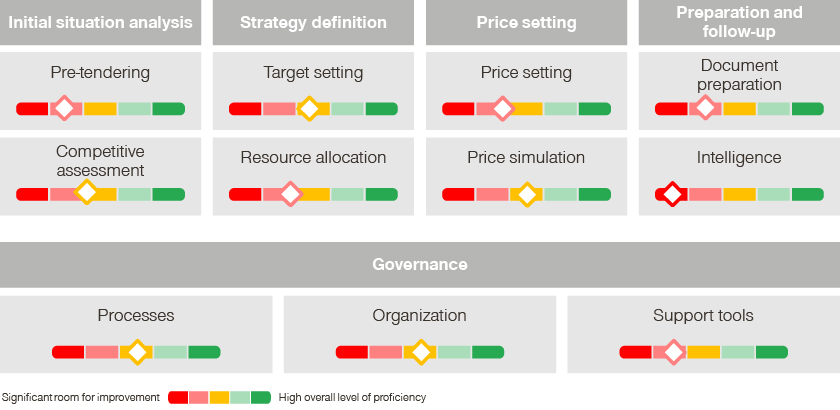Click the Resource allocation diamond marker

[x=290, y=193]
